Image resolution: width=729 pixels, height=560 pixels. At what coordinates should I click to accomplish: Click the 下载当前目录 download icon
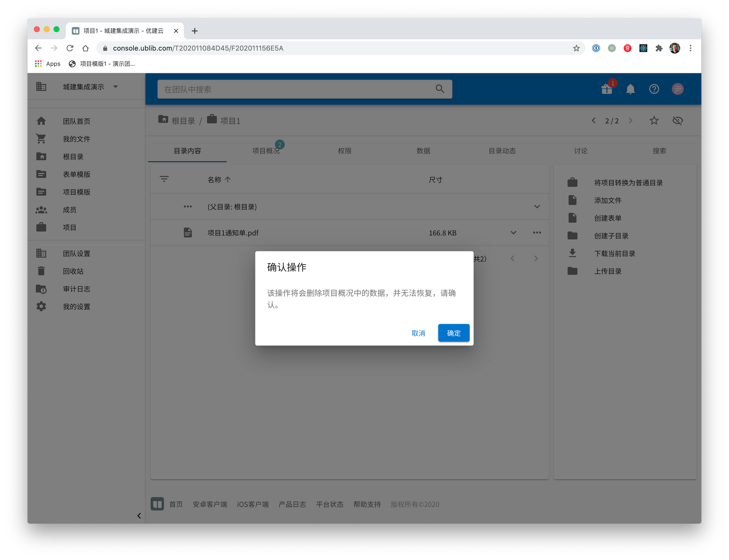(572, 253)
